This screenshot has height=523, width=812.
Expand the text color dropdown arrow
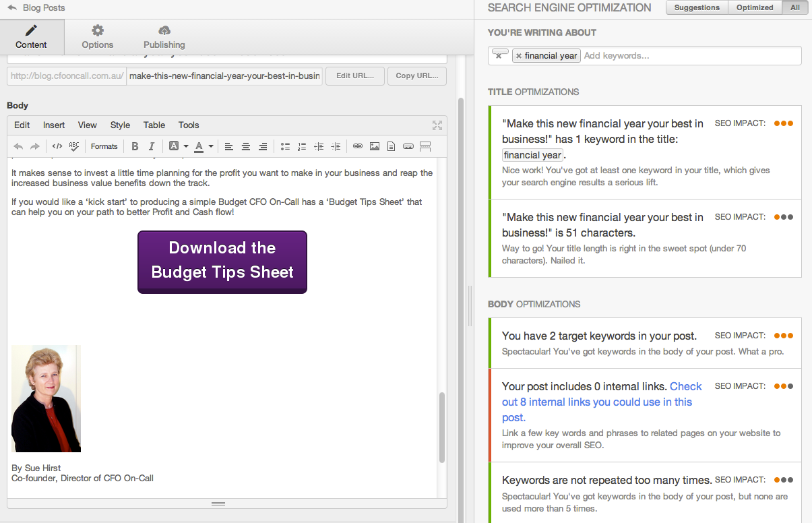tap(211, 146)
